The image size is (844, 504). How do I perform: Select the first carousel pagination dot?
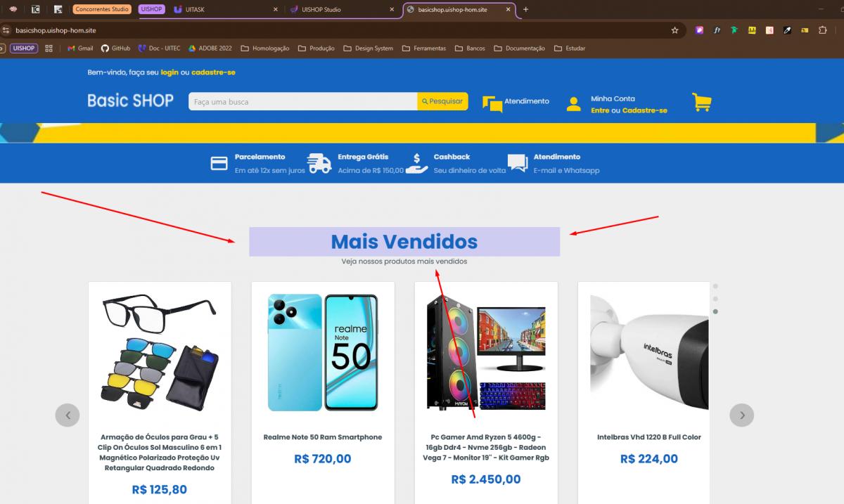(x=716, y=286)
